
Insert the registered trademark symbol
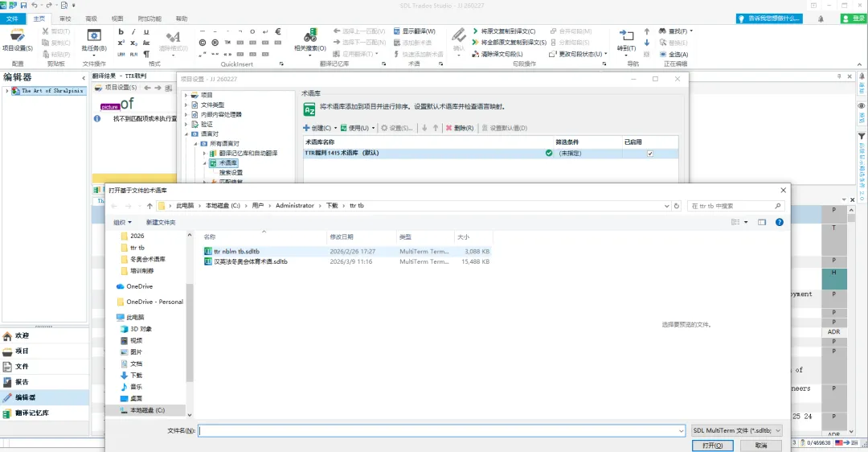point(215,43)
